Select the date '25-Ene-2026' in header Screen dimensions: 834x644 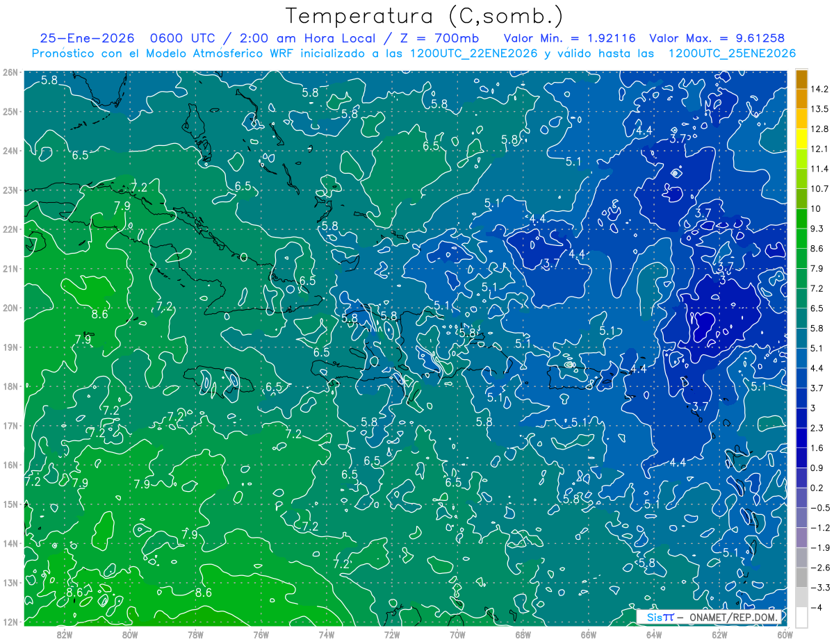pyautogui.click(x=86, y=38)
